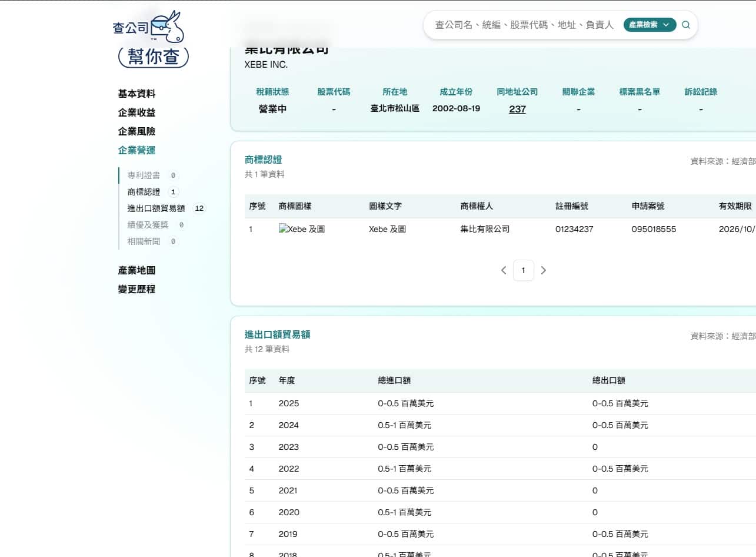Click the next page arrow
The height and width of the screenshot is (557, 756).
point(544,270)
